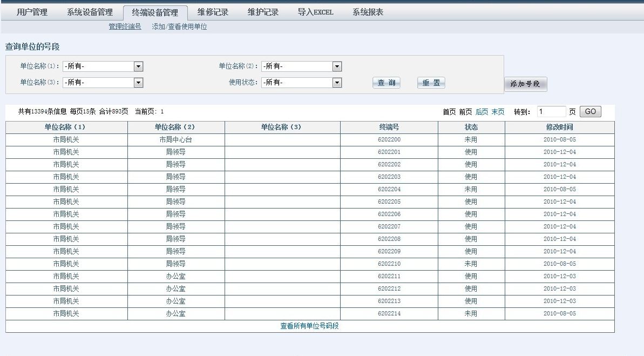Jump to last page via 末页
644x356 pixels.
click(x=498, y=112)
